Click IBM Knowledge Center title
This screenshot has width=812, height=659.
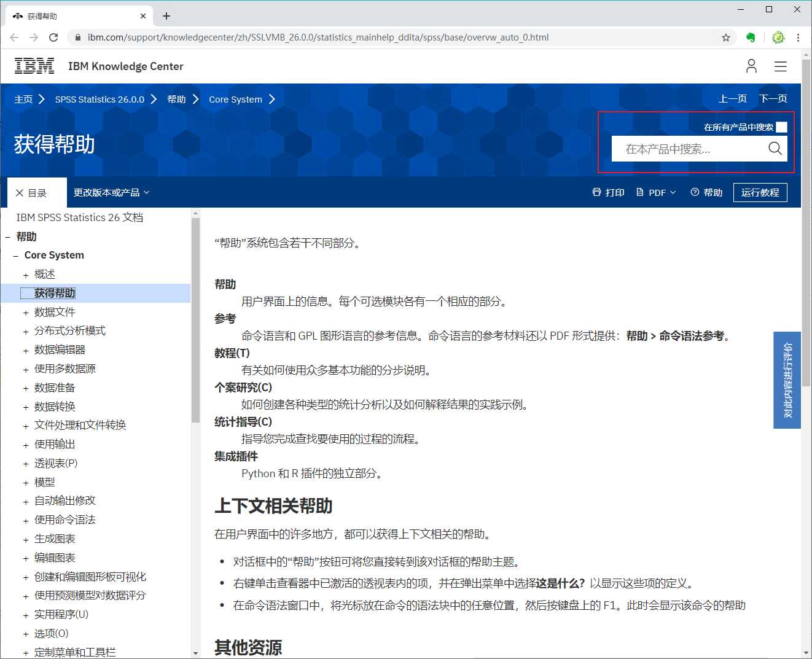point(125,66)
